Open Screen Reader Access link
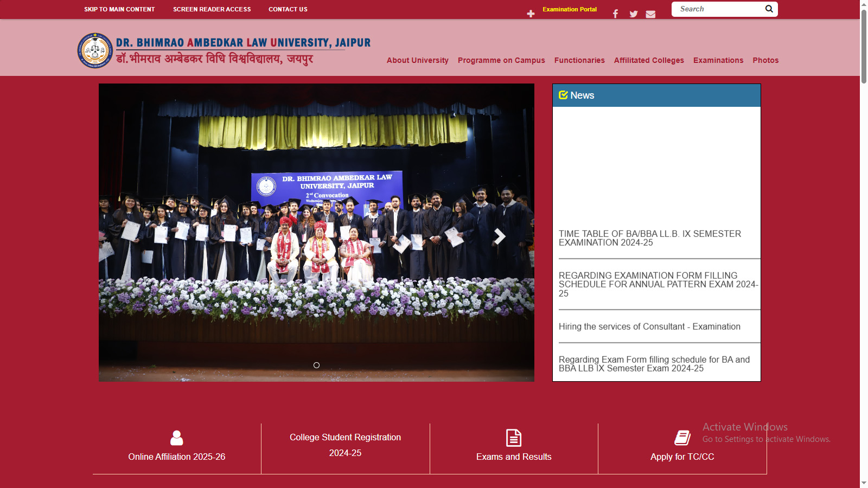Image resolution: width=868 pixels, height=488 pixels. pos(212,9)
